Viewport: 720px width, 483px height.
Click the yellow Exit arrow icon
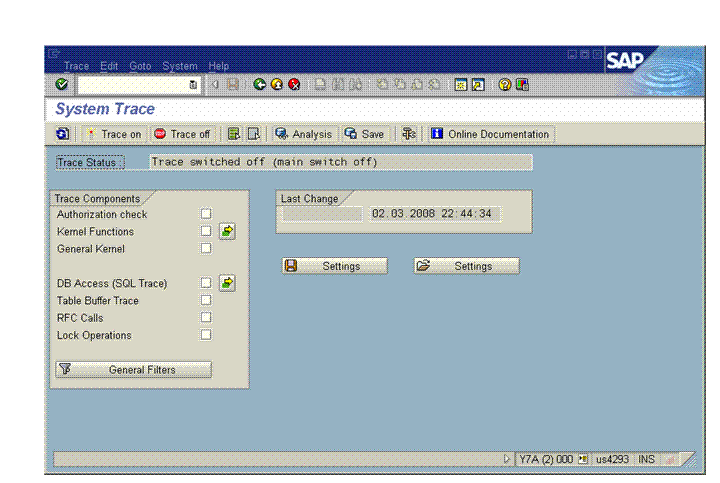277,86
